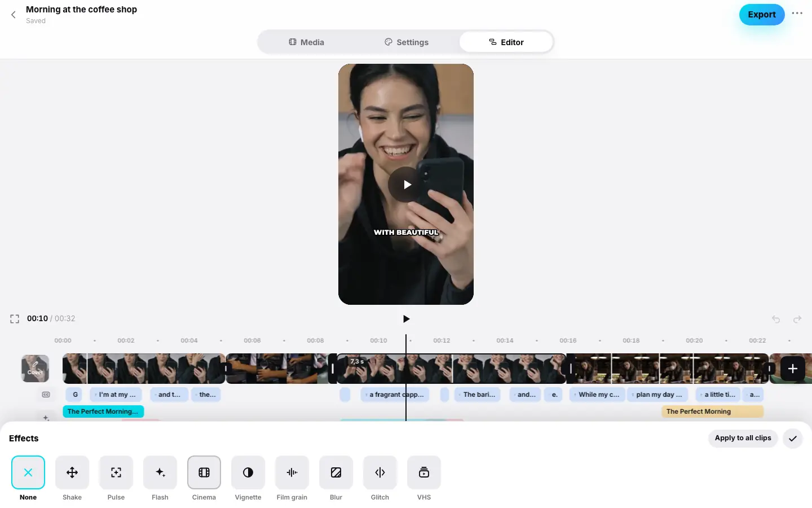Click the yellow "The Perfect Morning" title clip

[713, 411]
